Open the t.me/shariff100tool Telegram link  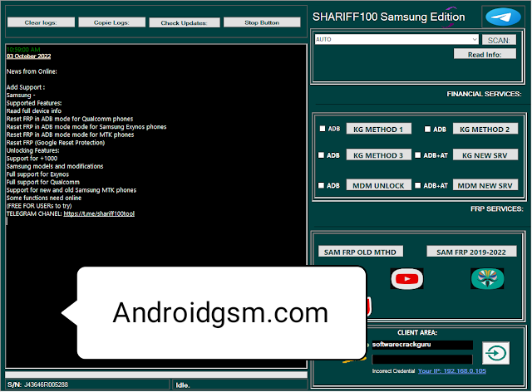(99, 213)
